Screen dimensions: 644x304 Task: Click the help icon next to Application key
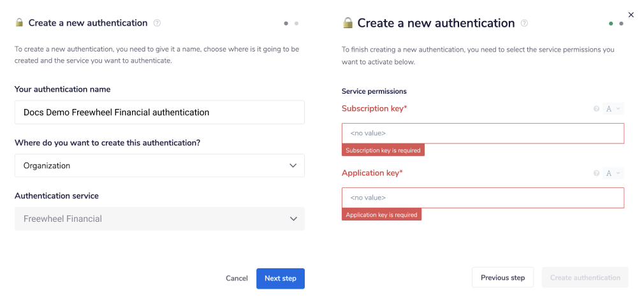pos(596,173)
